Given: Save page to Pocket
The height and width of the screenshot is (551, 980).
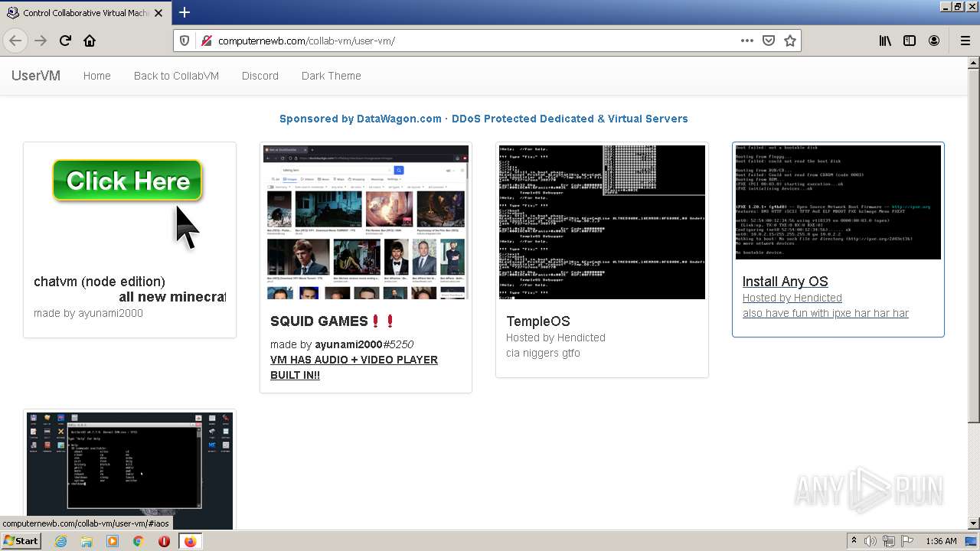Looking at the screenshot, I should [769, 41].
